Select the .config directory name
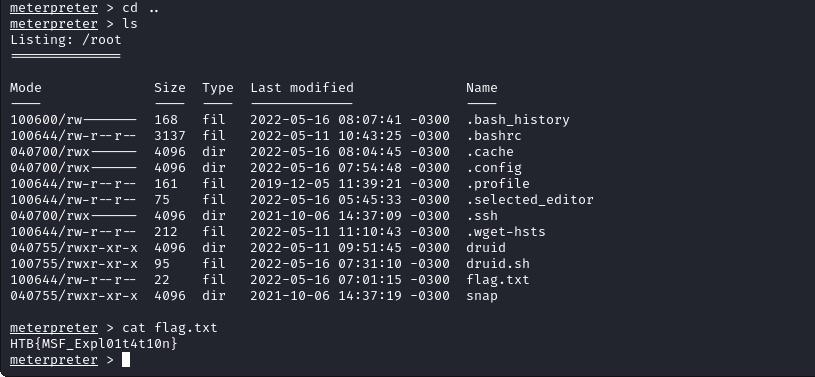Screen dimensions: 815x377 (x=494, y=168)
